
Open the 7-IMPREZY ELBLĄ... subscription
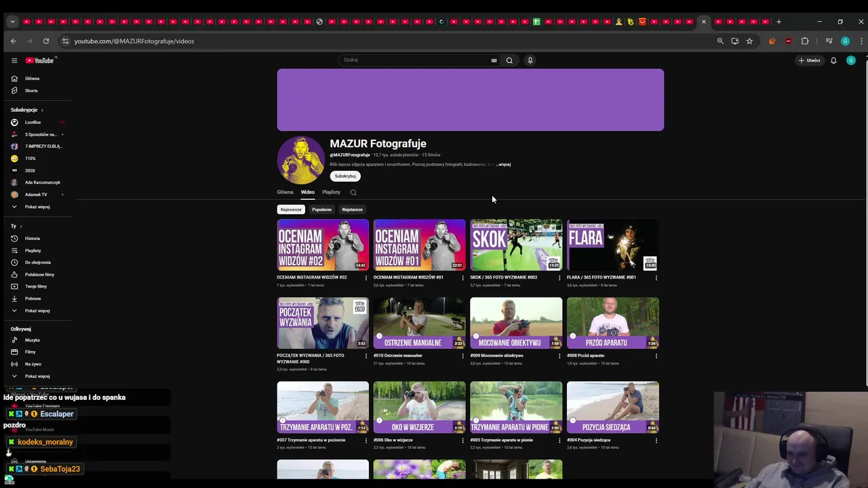(43, 146)
